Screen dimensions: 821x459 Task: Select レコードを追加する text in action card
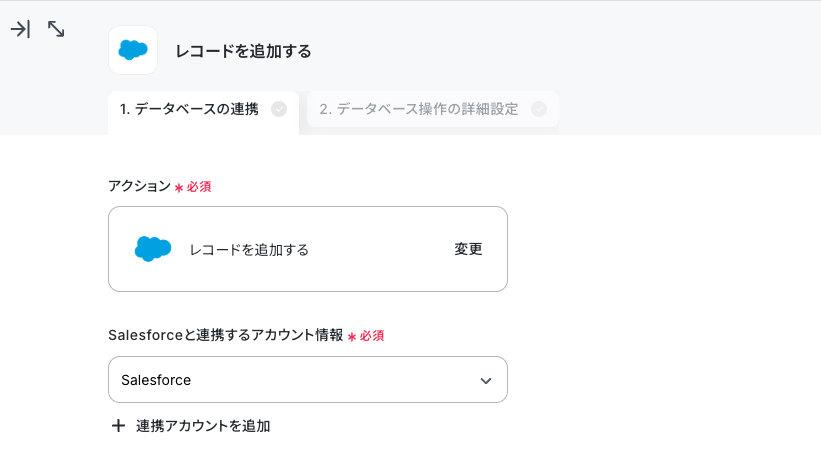tap(249, 250)
